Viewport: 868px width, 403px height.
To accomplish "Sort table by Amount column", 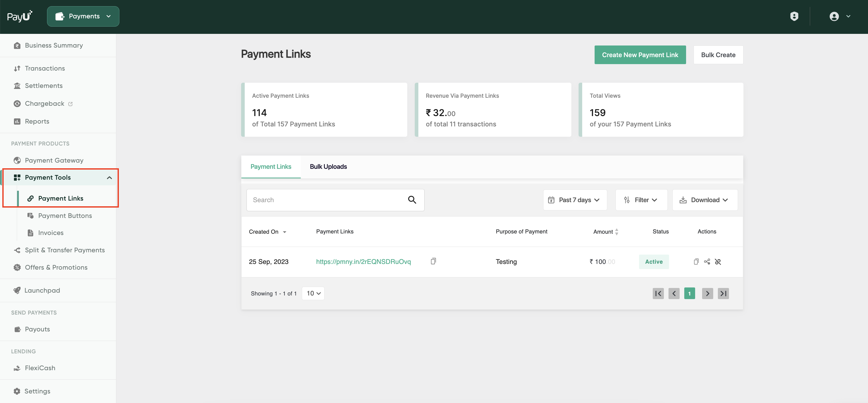I will [605, 232].
